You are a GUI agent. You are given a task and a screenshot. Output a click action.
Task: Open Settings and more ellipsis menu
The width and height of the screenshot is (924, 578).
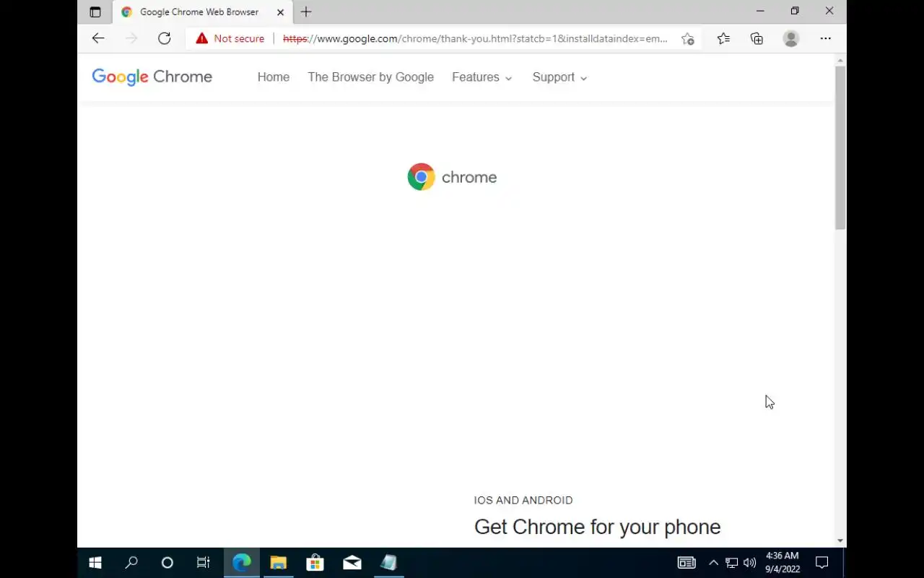(x=825, y=39)
